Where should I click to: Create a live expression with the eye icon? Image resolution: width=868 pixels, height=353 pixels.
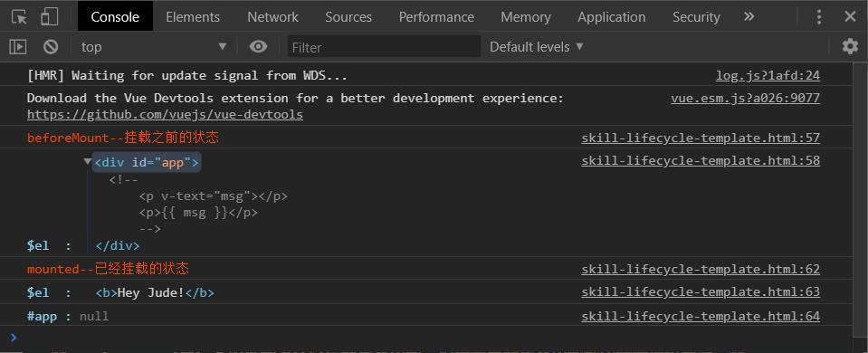click(258, 46)
